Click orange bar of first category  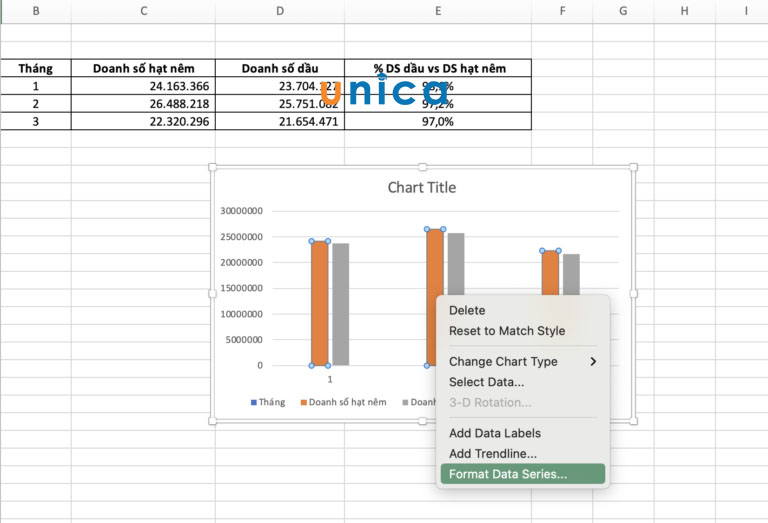coord(320,303)
